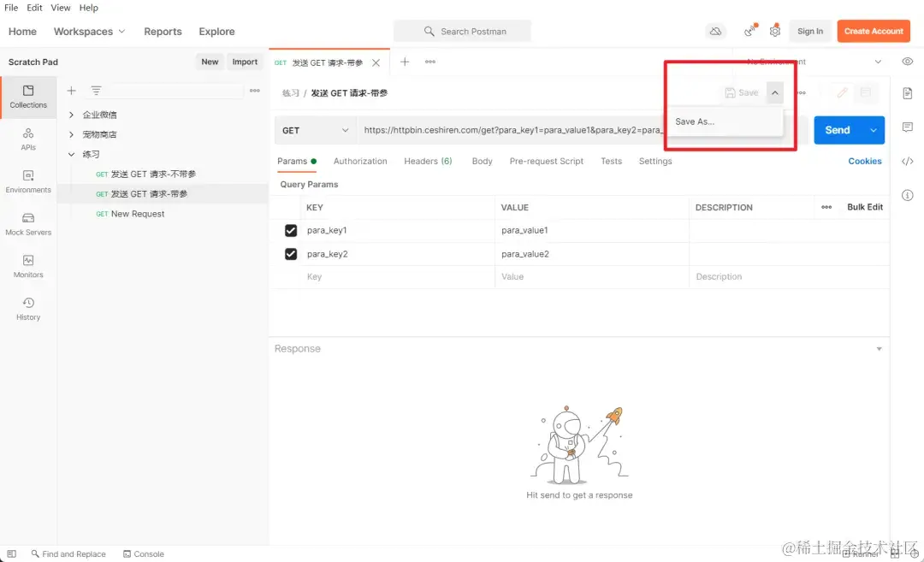Screen dimensions: 924x562
Task: Open Find and Replace
Action: 68,553
